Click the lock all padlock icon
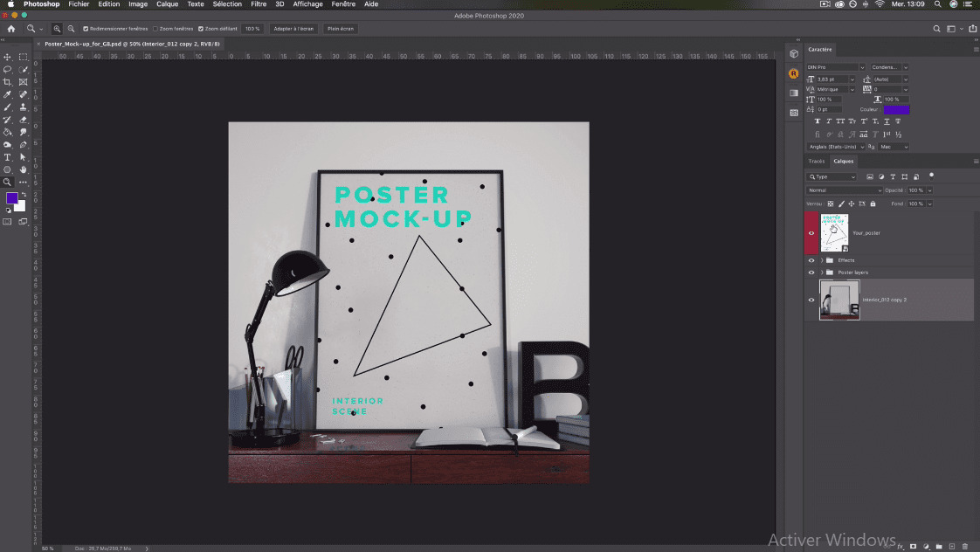Viewport: 980px width, 552px height. 873,204
